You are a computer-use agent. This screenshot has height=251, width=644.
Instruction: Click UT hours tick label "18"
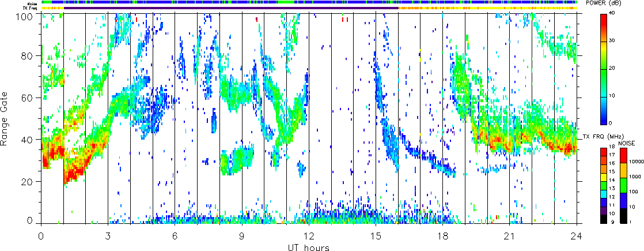click(443, 236)
